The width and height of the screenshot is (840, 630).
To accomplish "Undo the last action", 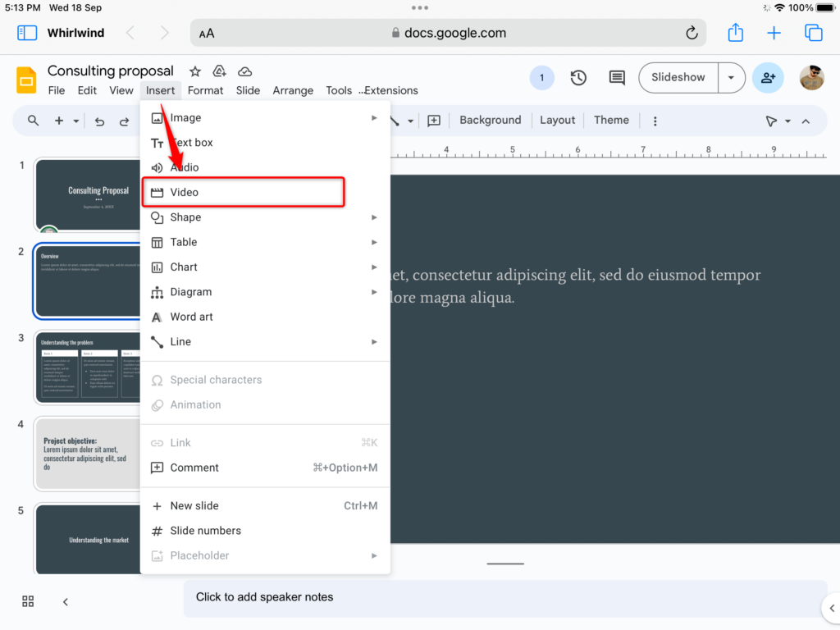I will click(98, 120).
